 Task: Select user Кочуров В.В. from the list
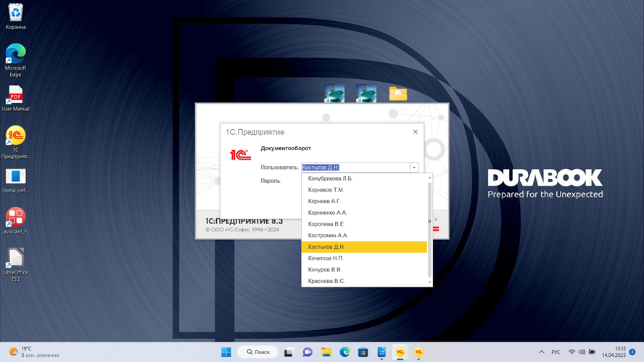pos(364,270)
